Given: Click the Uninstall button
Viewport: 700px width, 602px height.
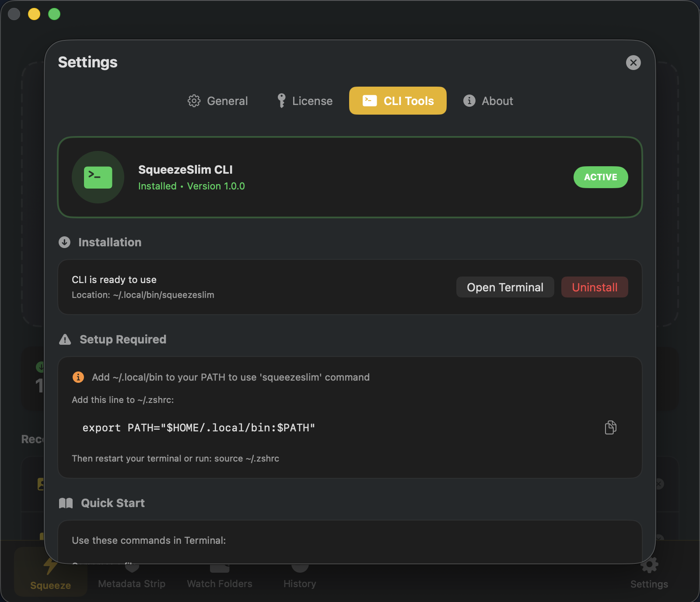Looking at the screenshot, I should click(594, 287).
